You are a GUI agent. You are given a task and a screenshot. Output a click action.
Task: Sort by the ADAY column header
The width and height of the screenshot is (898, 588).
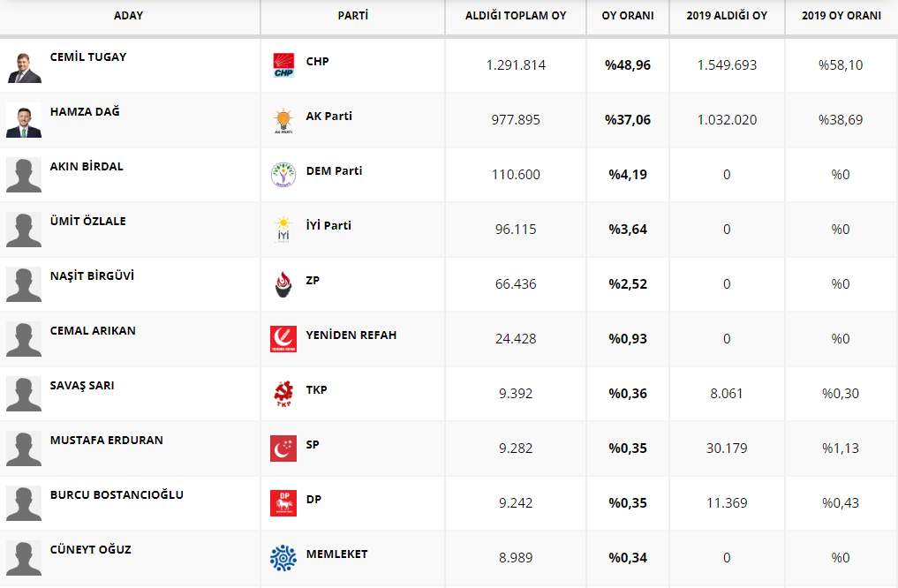coord(129,16)
